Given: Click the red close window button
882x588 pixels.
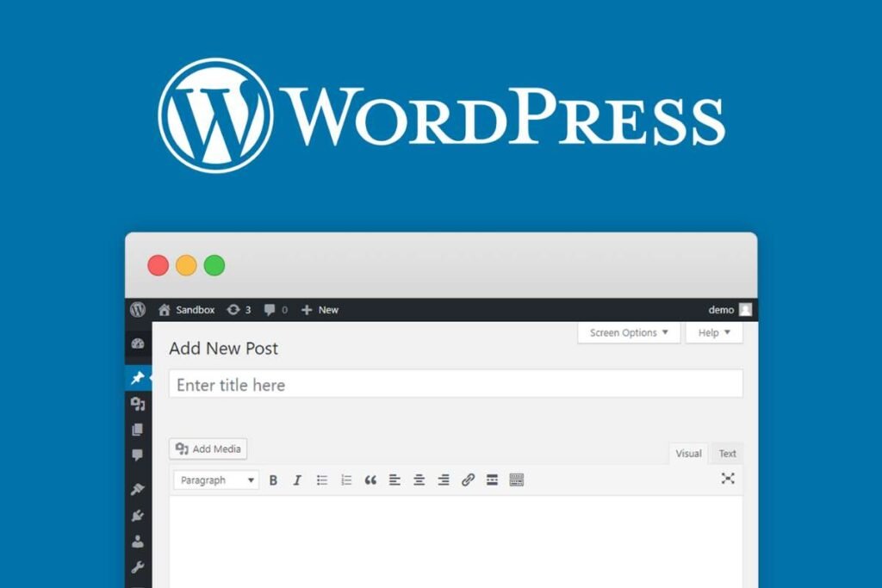Looking at the screenshot, I should (158, 265).
